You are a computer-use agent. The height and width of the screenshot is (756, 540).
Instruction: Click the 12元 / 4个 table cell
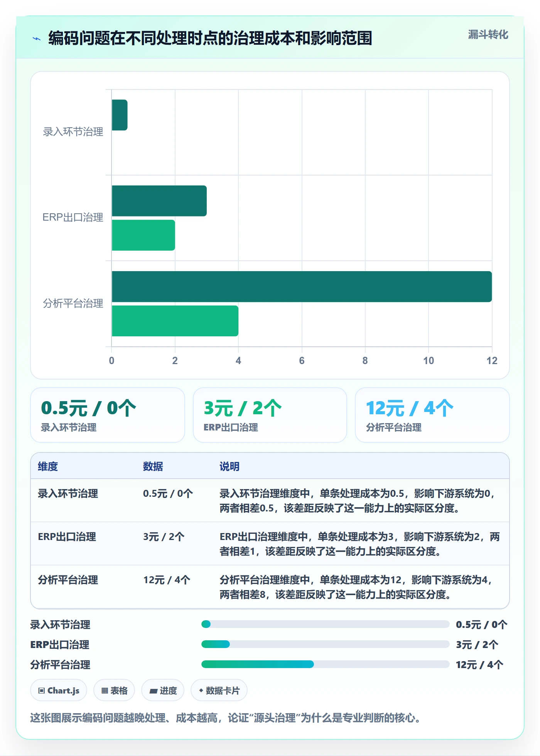pos(167,580)
